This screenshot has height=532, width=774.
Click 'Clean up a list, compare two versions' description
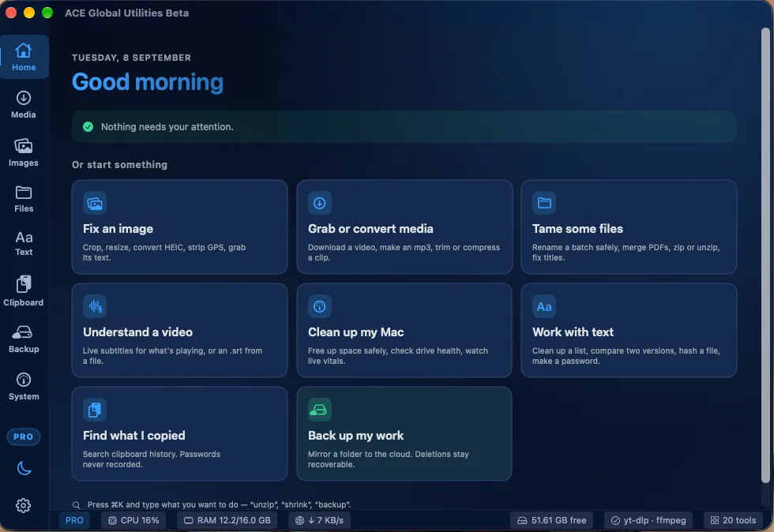pyautogui.click(x=626, y=356)
